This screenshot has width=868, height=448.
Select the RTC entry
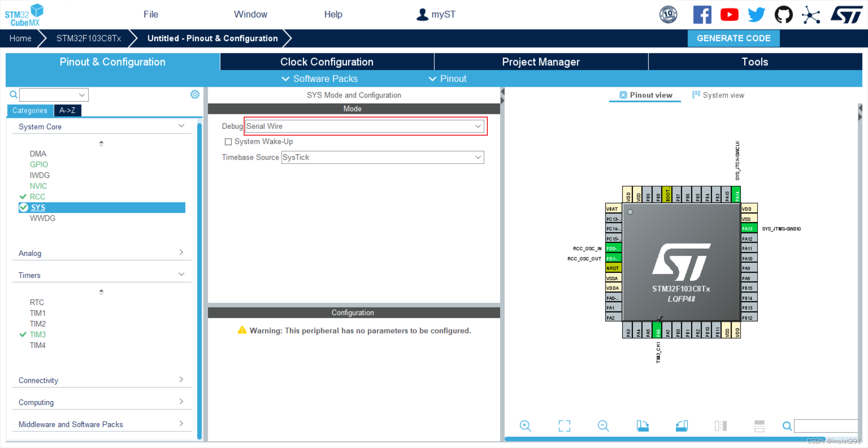pyautogui.click(x=37, y=302)
